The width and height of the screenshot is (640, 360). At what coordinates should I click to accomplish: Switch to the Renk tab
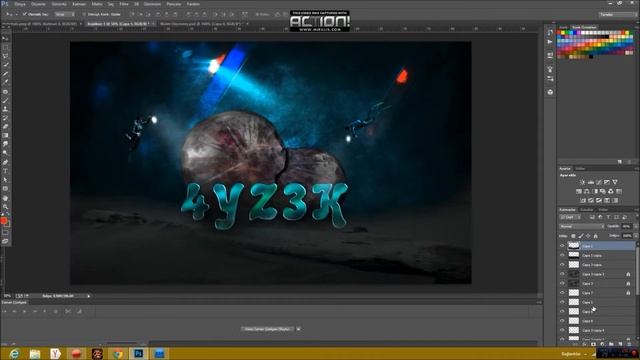point(563,27)
